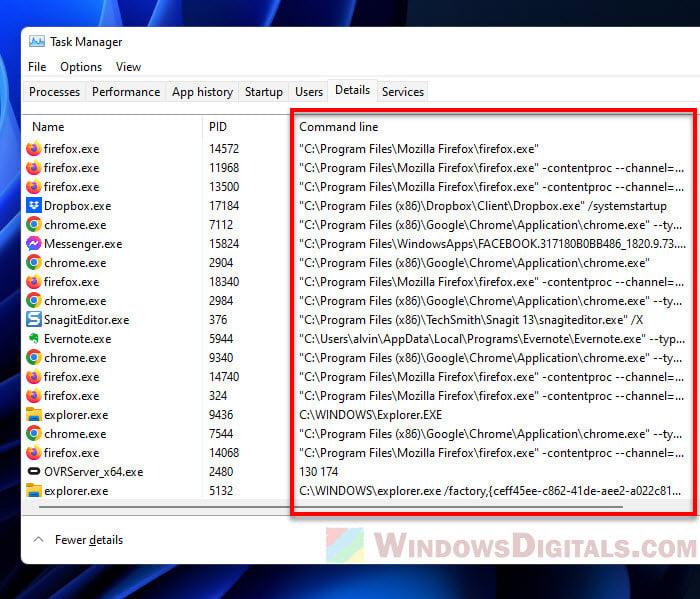Switch to the Startup tab
The height and width of the screenshot is (599, 700).
tap(264, 92)
